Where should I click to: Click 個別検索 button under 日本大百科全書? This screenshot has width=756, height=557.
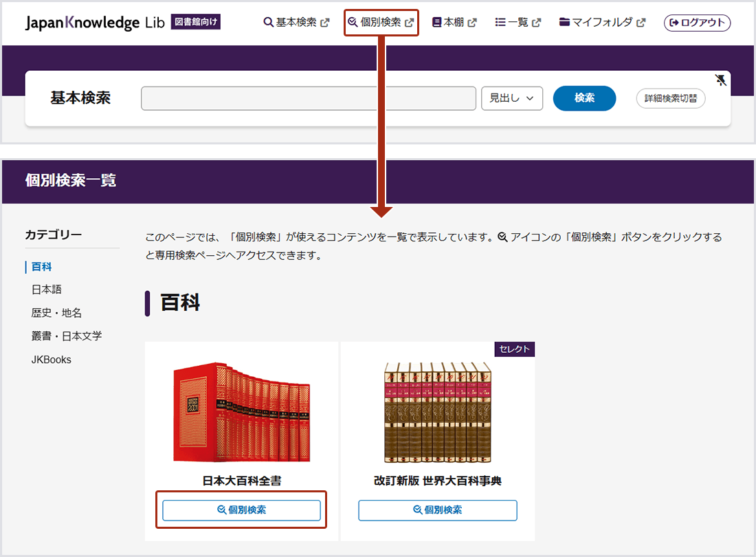241,510
